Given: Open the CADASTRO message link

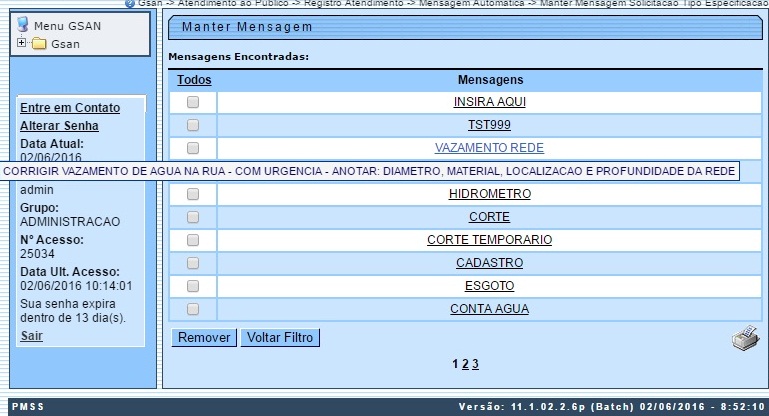Looking at the screenshot, I should pyautogui.click(x=489, y=263).
